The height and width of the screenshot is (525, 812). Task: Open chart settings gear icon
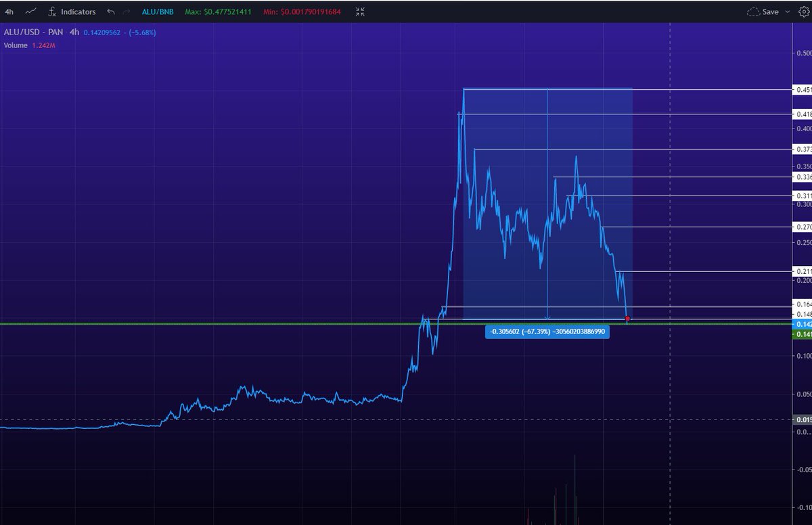coord(803,12)
